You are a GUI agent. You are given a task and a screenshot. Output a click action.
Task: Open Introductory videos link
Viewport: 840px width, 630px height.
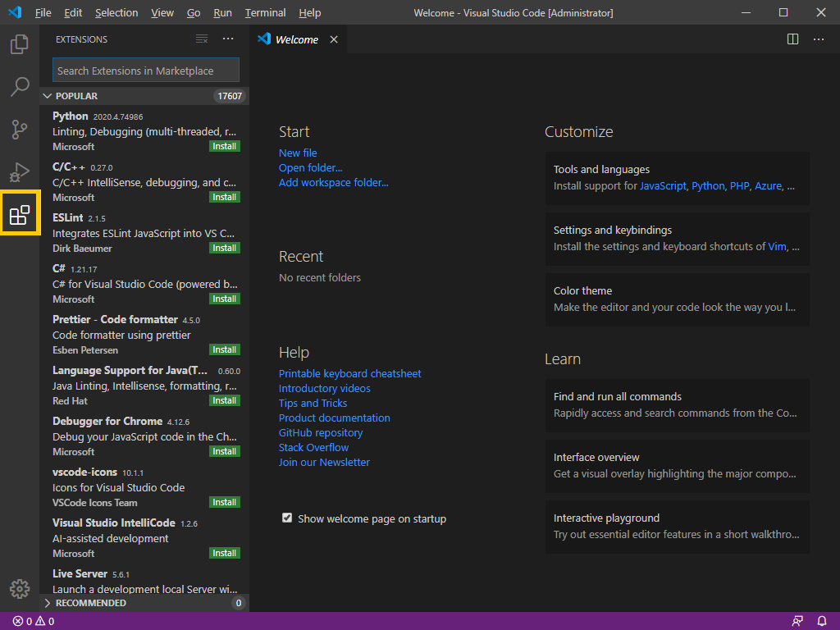(x=324, y=388)
